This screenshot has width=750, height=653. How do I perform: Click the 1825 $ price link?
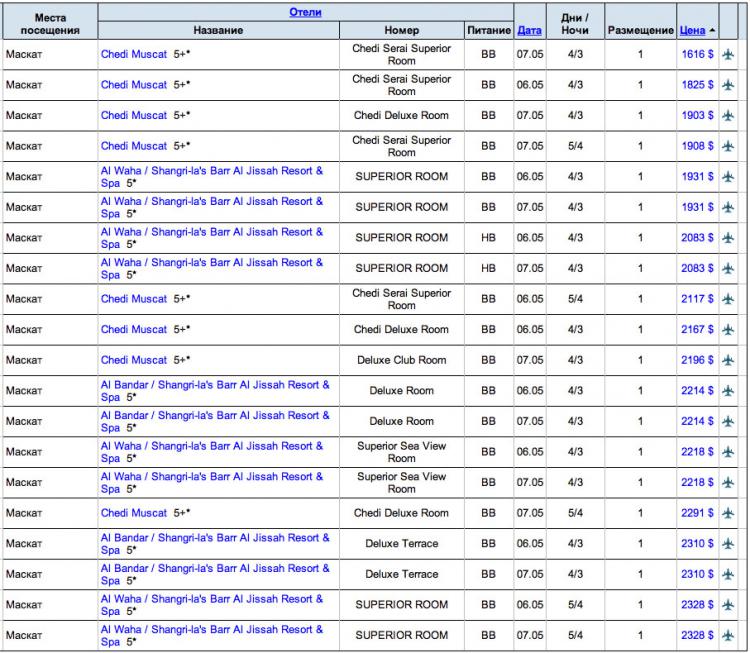click(697, 85)
